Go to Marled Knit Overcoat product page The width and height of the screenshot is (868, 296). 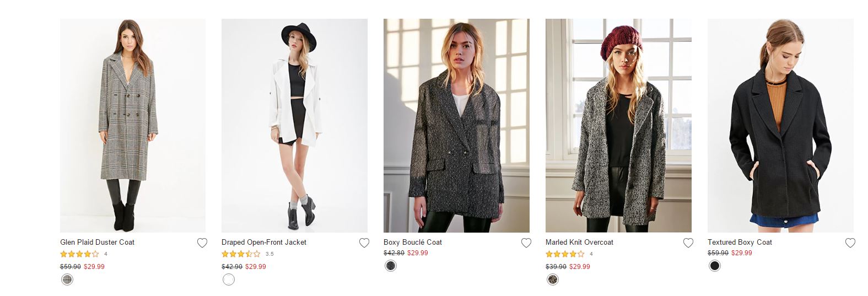pos(579,243)
